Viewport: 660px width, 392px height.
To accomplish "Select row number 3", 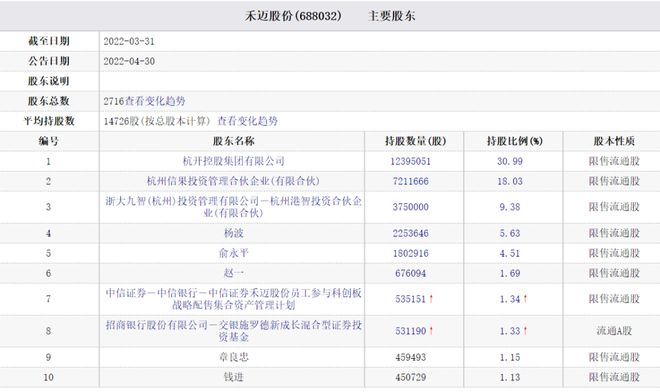I will [48, 207].
